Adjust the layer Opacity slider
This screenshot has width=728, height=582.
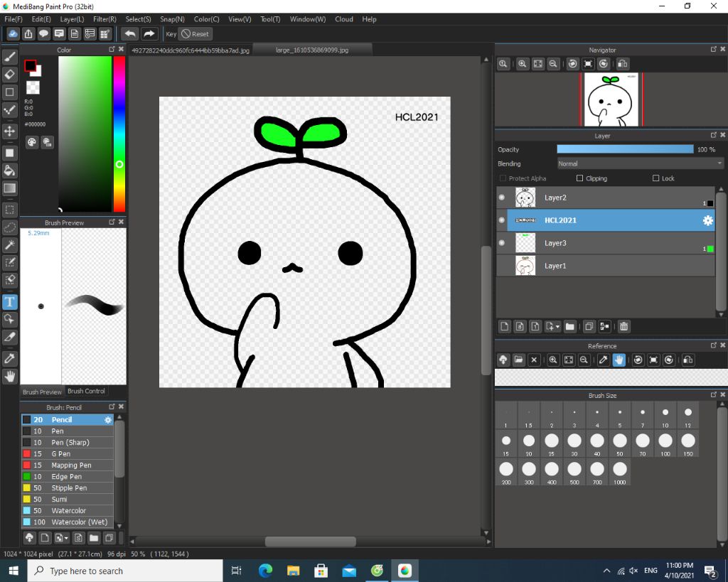625,149
